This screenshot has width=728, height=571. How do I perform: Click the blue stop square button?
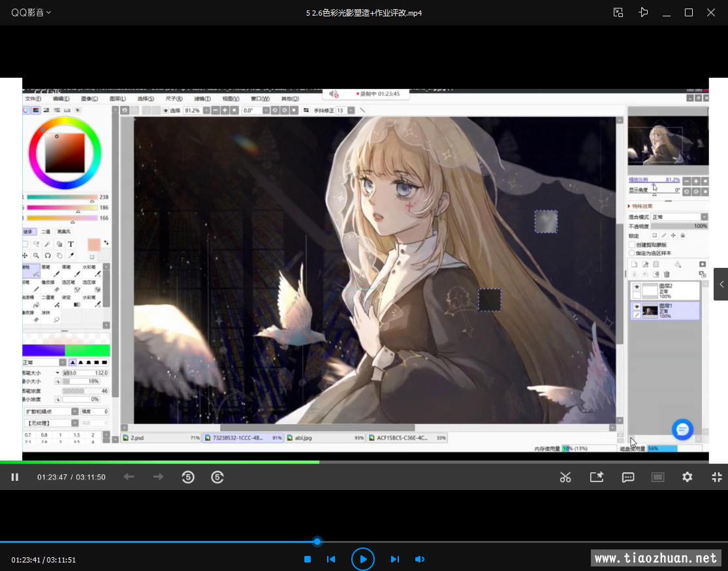click(x=308, y=559)
